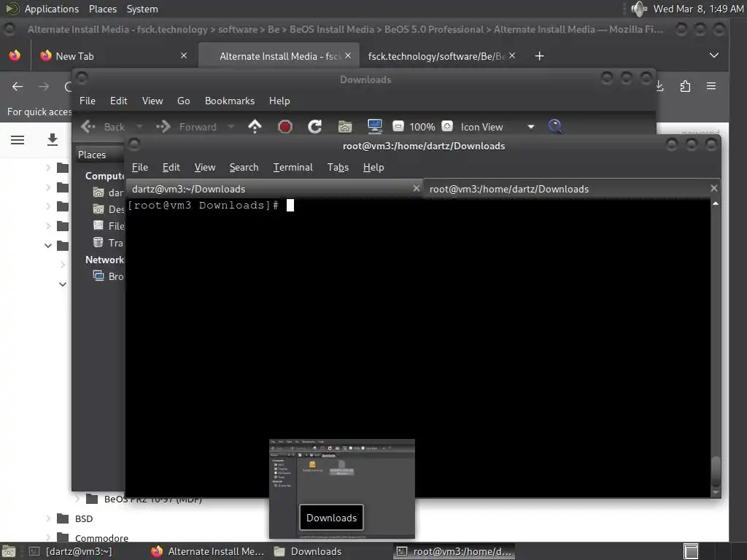The width and height of the screenshot is (747, 560).
Task: Open file manager Help menu
Action: coord(279,101)
